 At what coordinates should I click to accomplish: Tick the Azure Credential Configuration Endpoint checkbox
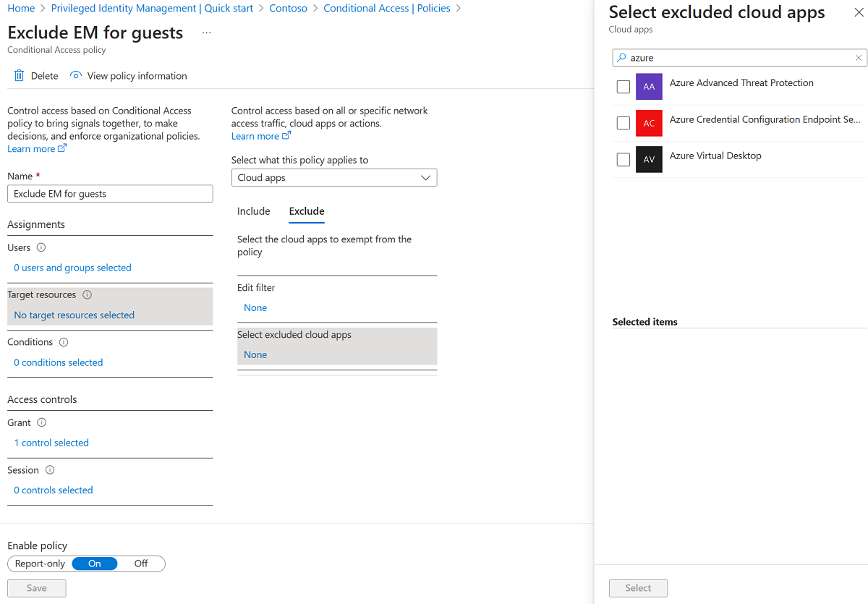pos(624,123)
